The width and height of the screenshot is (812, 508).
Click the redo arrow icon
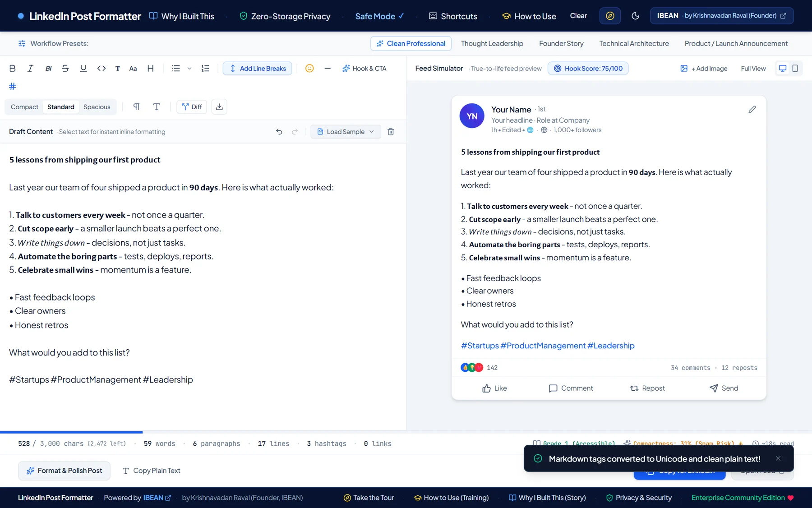tap(295, 132)
